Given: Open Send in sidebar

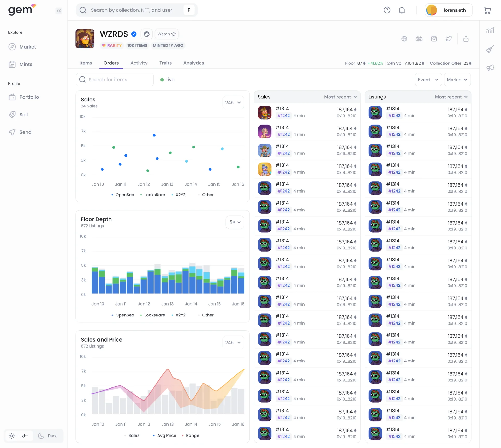Looking at the screenshot, I should [20, 132].
